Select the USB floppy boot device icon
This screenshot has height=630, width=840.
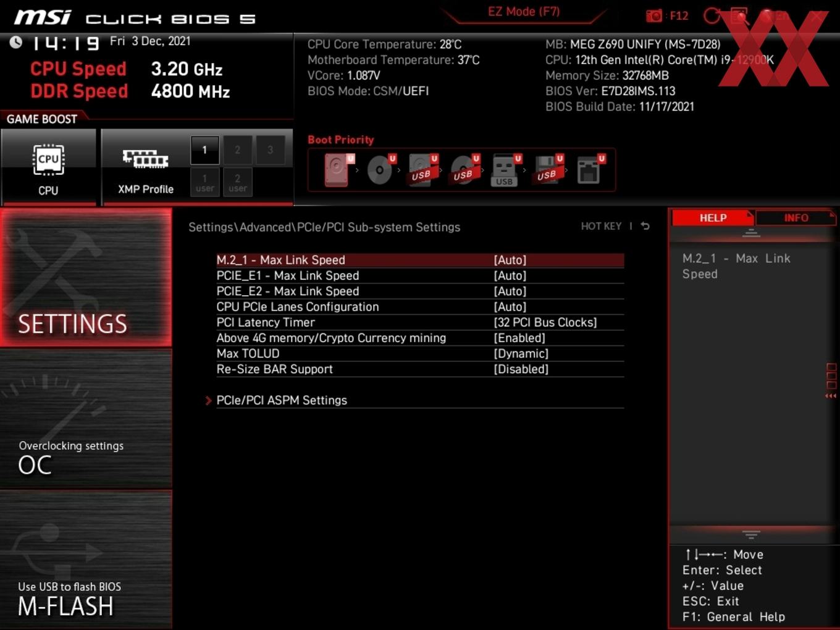point(548,170)
